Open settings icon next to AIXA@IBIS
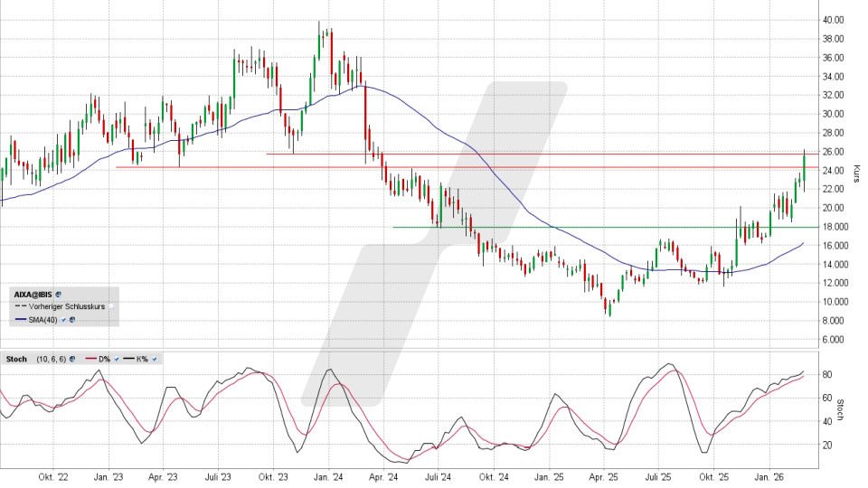 (59, 295)
